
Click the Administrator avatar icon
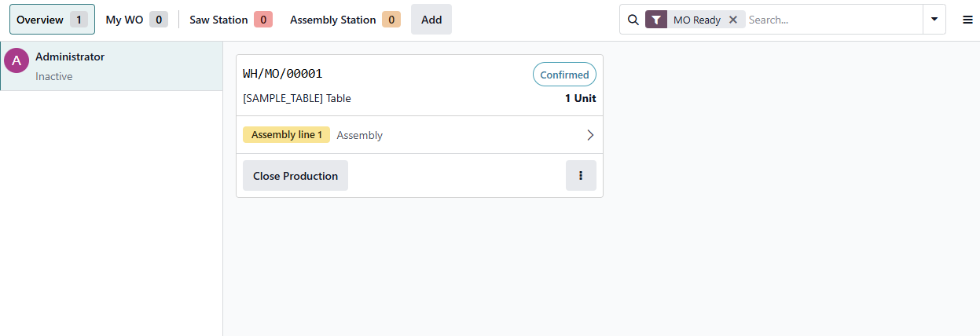[x=17, y=60]
